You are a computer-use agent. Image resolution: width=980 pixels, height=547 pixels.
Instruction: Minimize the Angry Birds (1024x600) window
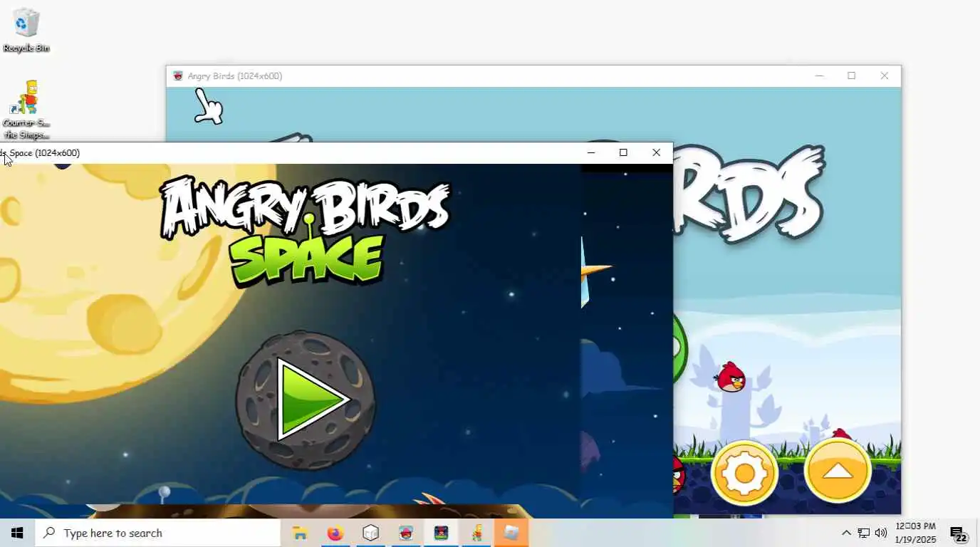tap(819, 75)
